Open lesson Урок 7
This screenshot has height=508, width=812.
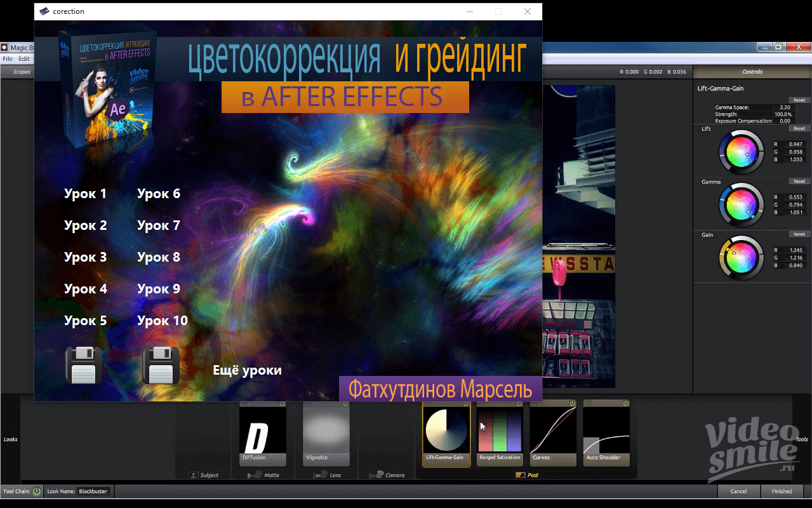159,225
